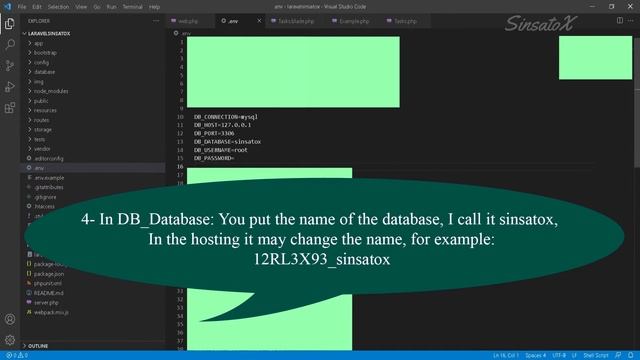Open the Extensions view
This screenshot has height=360, width=640.
[x=10, y=108]
